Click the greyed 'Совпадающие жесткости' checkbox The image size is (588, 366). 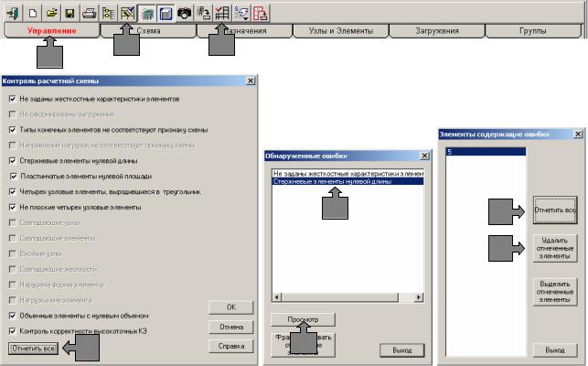13,269
